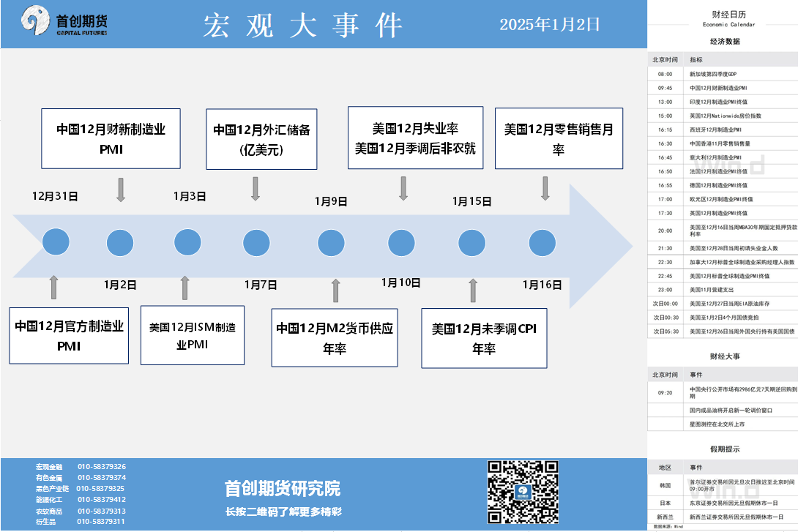This screenshot has height=532, width=798.
Task: Click the date 2025年1月2日 in the header
Action: 550,24
